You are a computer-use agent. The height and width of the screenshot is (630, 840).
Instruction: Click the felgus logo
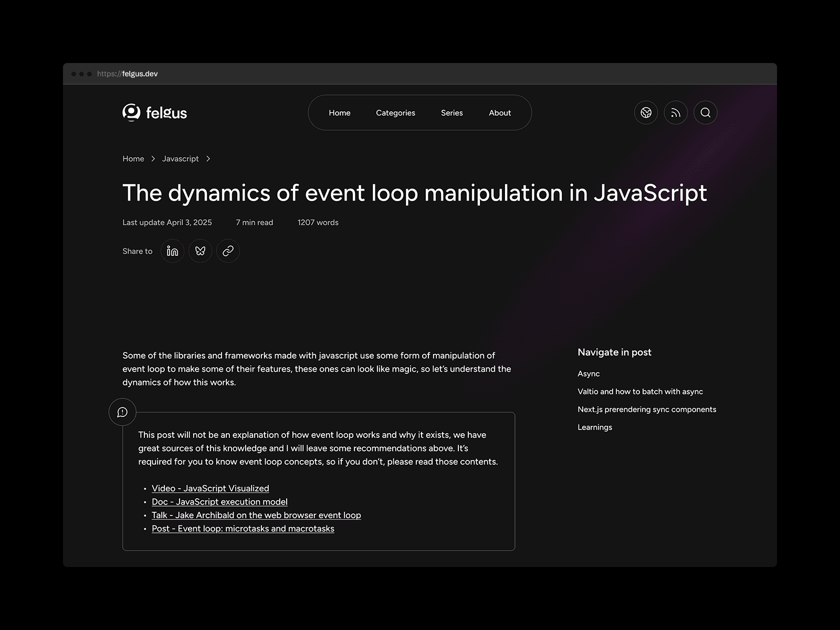(x=154, y=112)
